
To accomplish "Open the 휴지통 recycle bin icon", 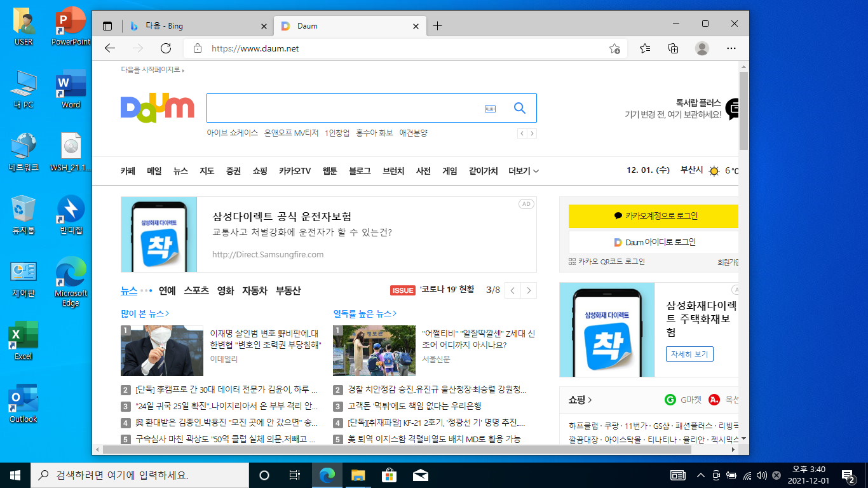I will point(24,215).
